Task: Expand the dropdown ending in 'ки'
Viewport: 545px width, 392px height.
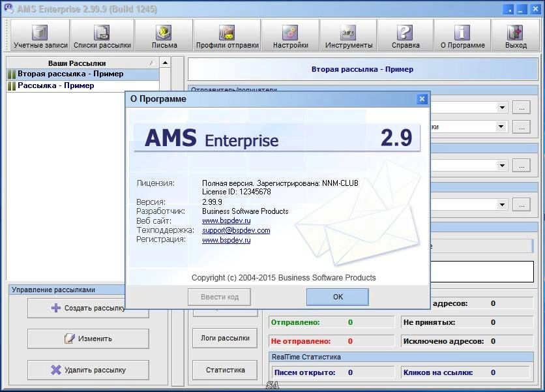Action: click(501, 127)
